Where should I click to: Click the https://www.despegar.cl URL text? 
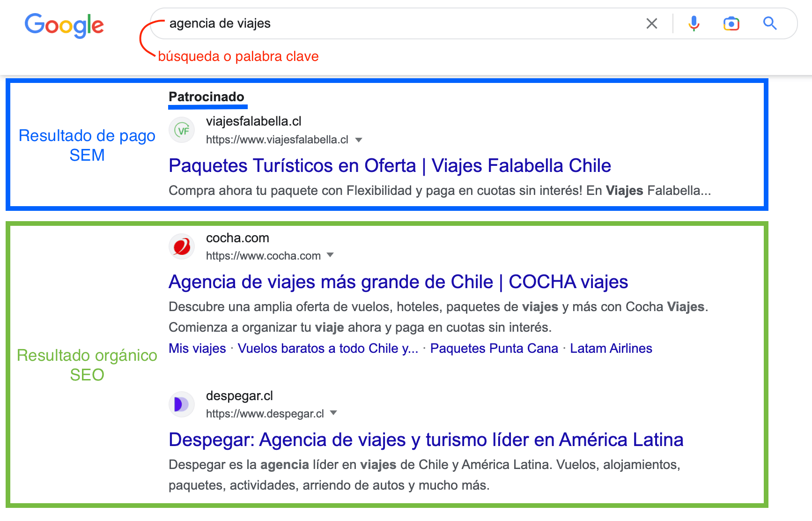[x=265, y=414]
